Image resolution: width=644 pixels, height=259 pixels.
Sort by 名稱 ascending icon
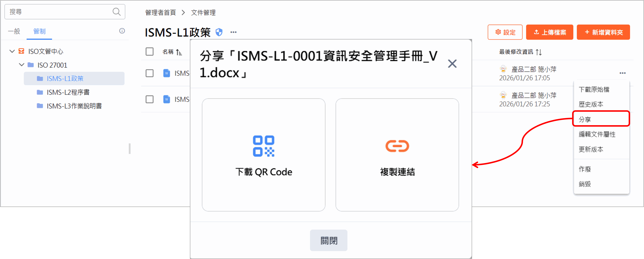[179, 52]
